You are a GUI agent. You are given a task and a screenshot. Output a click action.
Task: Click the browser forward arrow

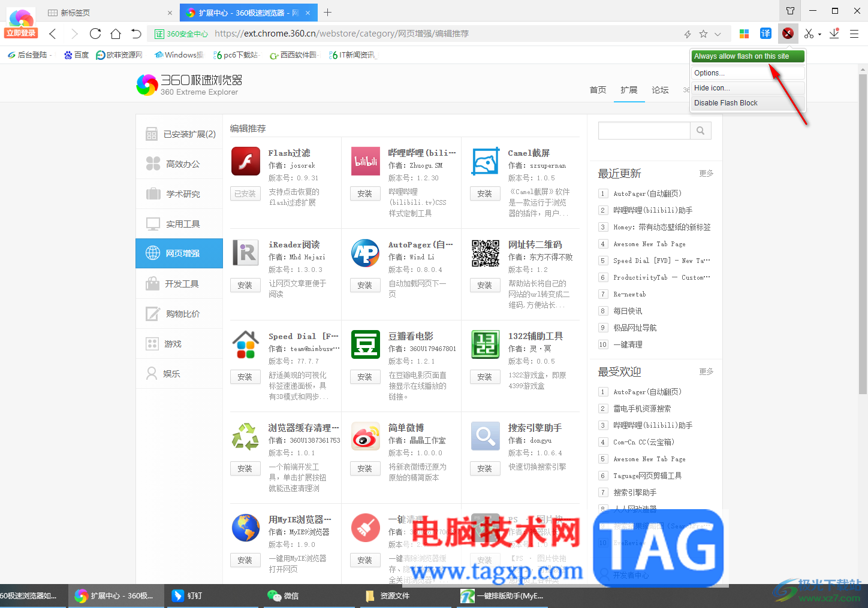[x=74, y=34]
